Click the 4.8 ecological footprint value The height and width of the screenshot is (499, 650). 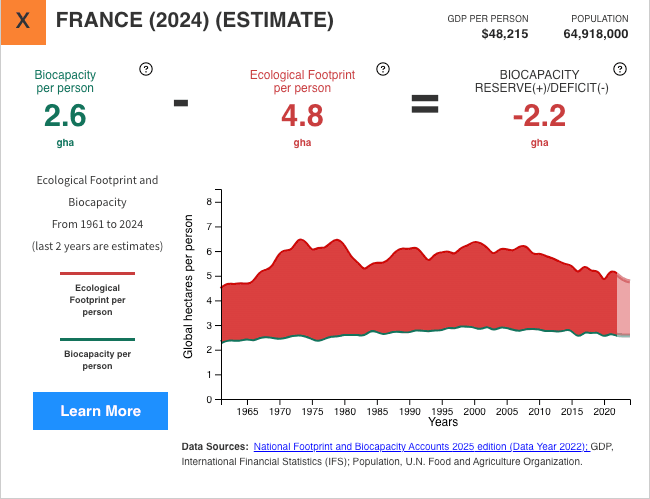[x=302, y=116]
